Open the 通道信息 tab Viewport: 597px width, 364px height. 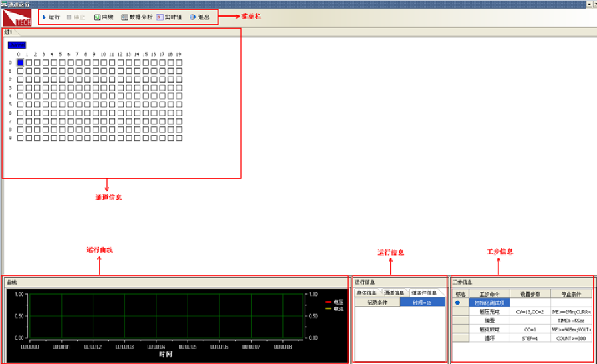[394, 293]
